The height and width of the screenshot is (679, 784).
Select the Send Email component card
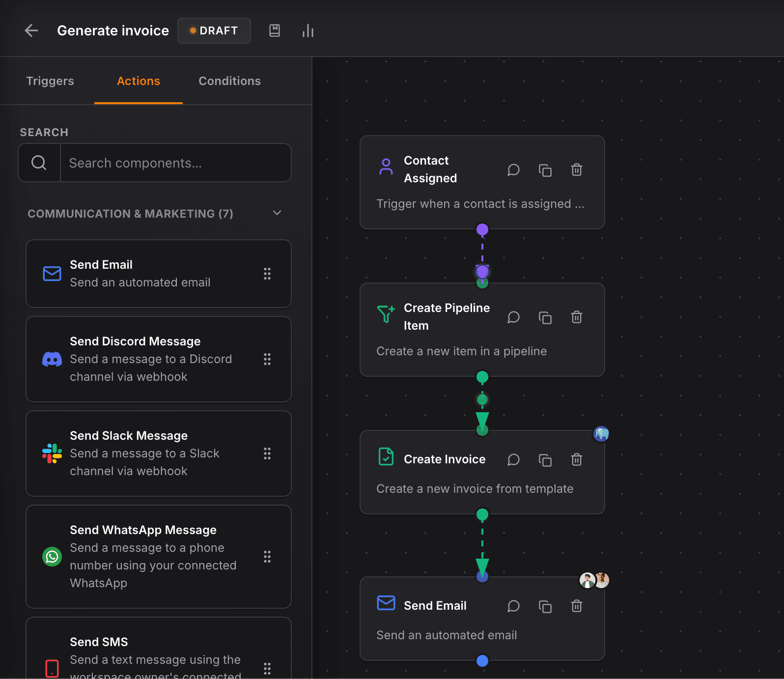click(x=159, y=274)
